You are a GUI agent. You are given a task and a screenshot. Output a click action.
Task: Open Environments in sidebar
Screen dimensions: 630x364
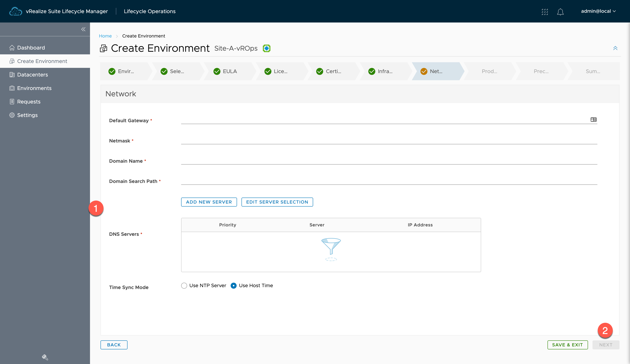[45, 88]
